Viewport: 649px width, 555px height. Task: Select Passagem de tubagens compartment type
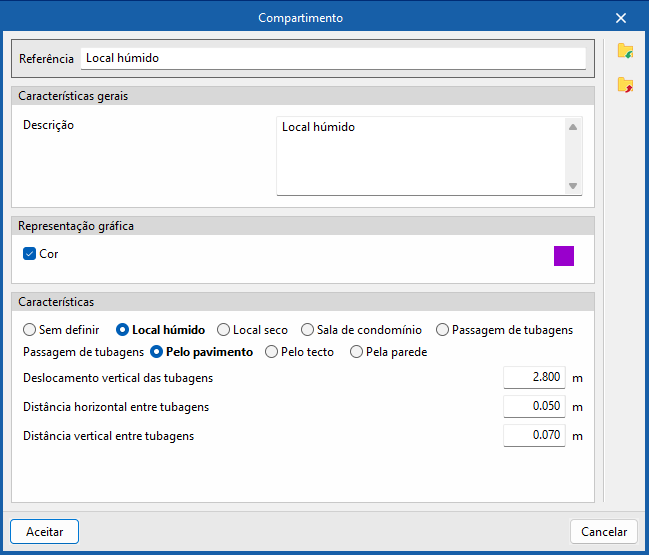[443, 330]
